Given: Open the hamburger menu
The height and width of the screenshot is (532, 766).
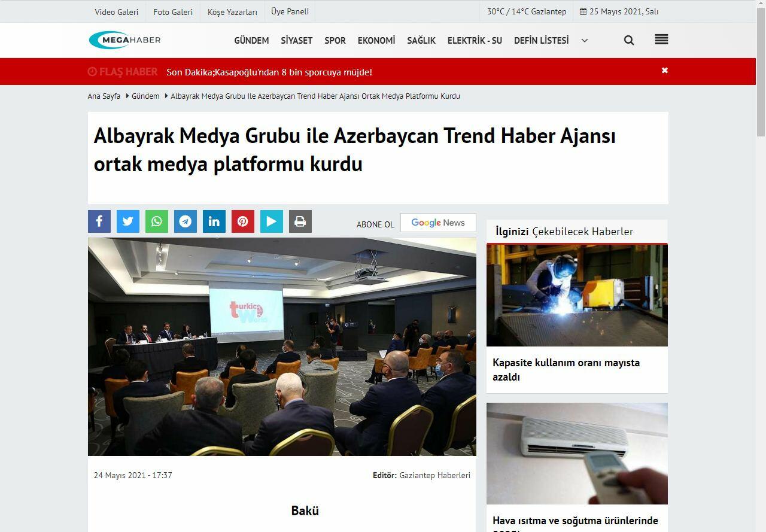Looking at the screenshot, I should (661, 39).
